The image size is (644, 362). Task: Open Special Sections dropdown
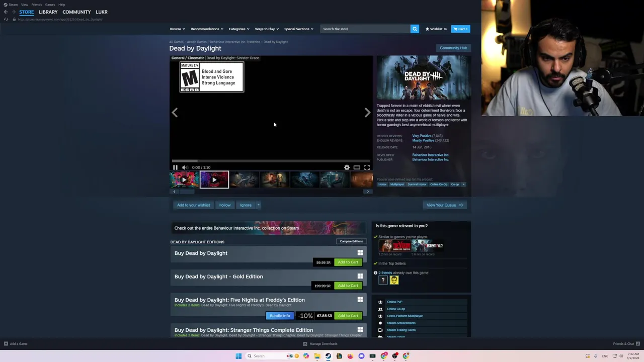298,29
